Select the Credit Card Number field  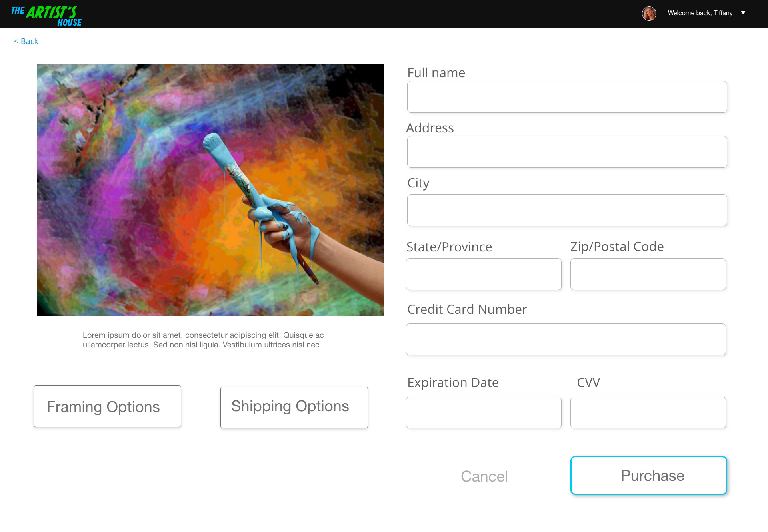coord(566,339)
